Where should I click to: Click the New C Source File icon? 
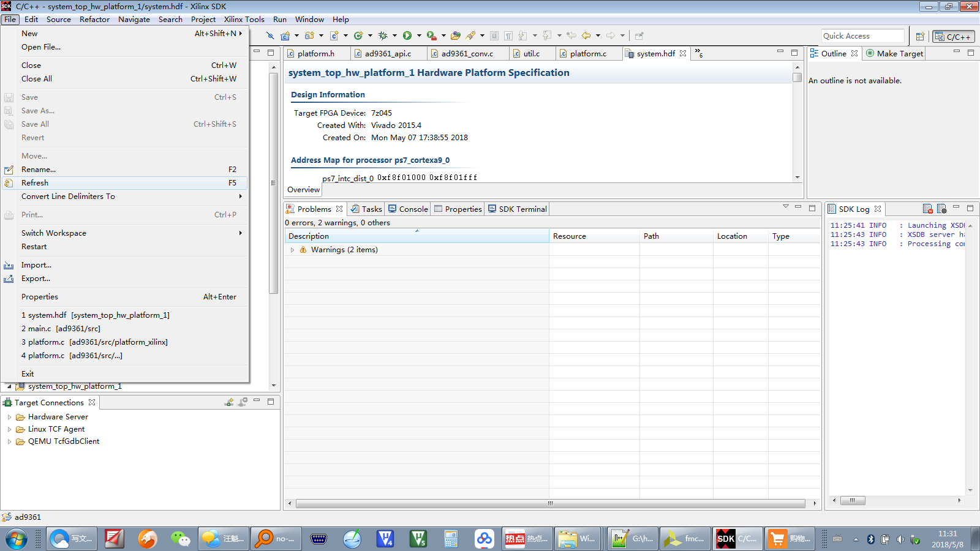point(334,36)
